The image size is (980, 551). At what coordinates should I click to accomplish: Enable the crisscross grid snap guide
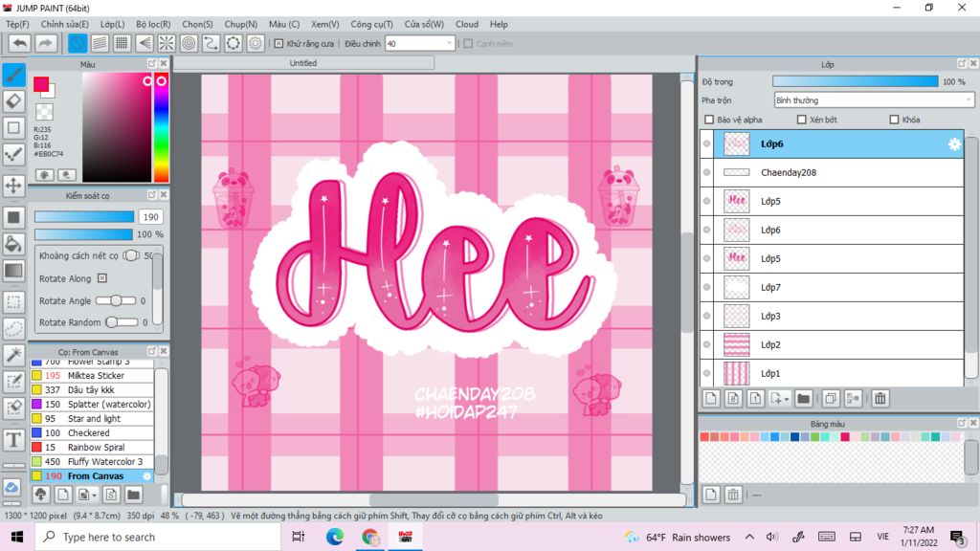(x=122, y=43)
